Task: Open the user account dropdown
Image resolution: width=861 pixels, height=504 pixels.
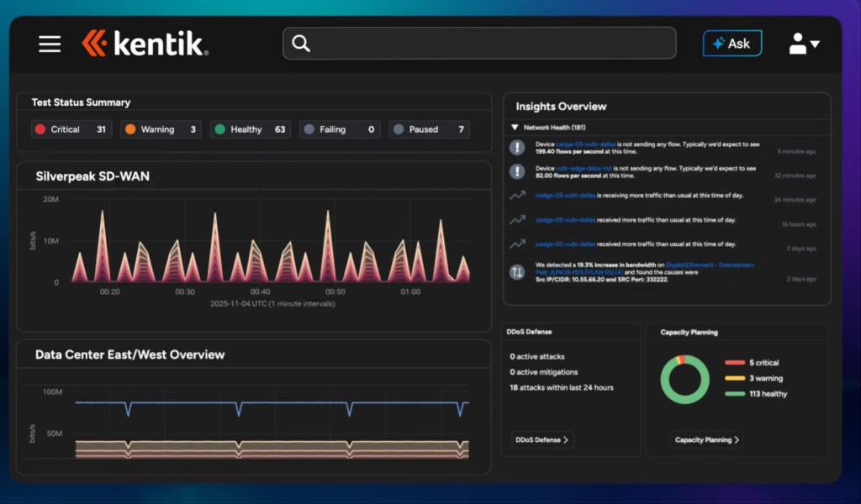Action: 804,44
